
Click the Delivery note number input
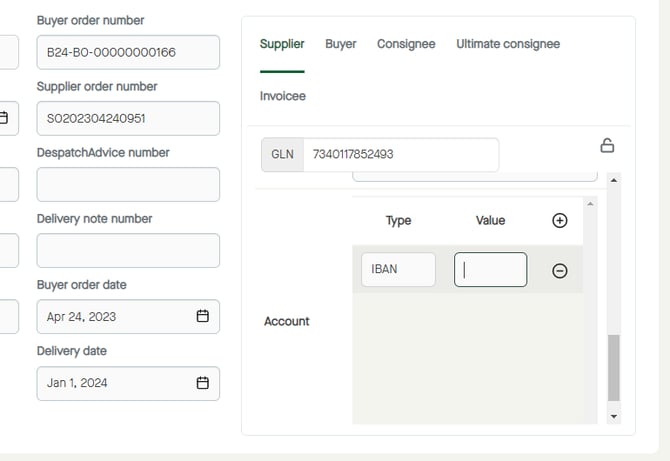(128, 251)
